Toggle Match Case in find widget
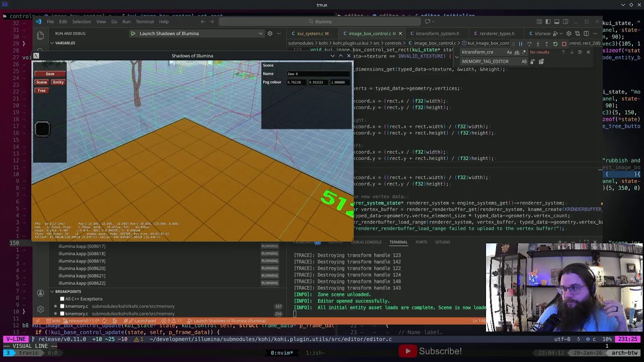This screenshot has width=644, height=362. coord(509,52)
